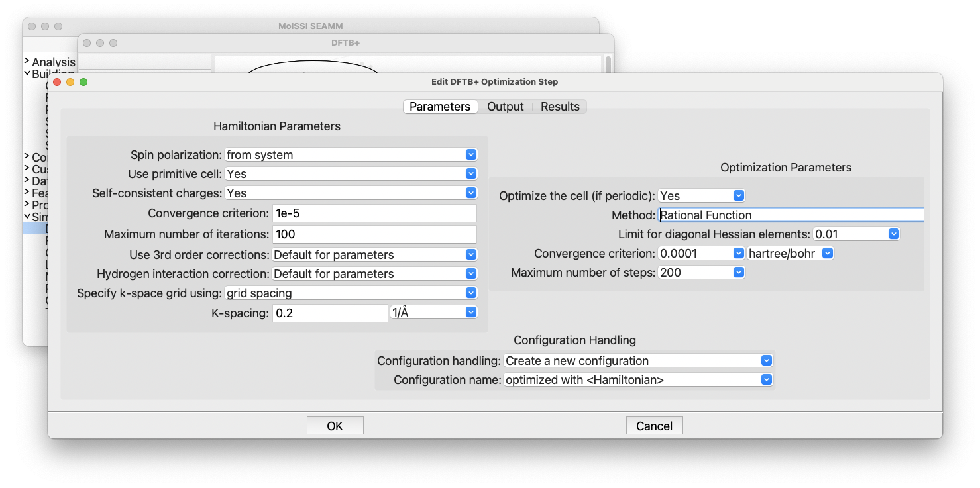Zoom the Edit DFTB+ Optimization Step dialog
980x488 pixels.
click(x=83, y=82)
